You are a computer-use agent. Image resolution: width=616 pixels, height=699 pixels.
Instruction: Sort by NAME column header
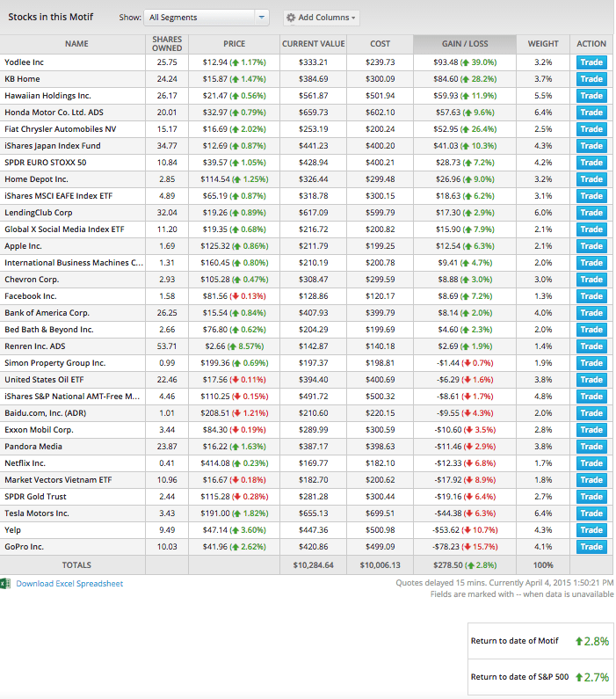click(x=76, y=44)
